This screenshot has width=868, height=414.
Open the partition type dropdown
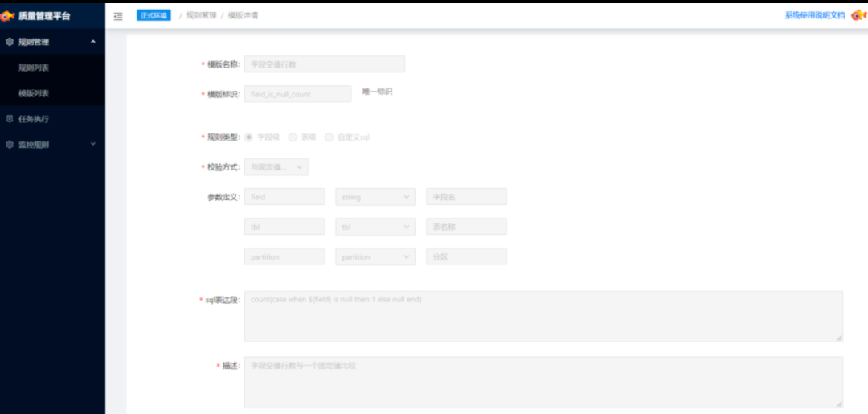[375, 257]
